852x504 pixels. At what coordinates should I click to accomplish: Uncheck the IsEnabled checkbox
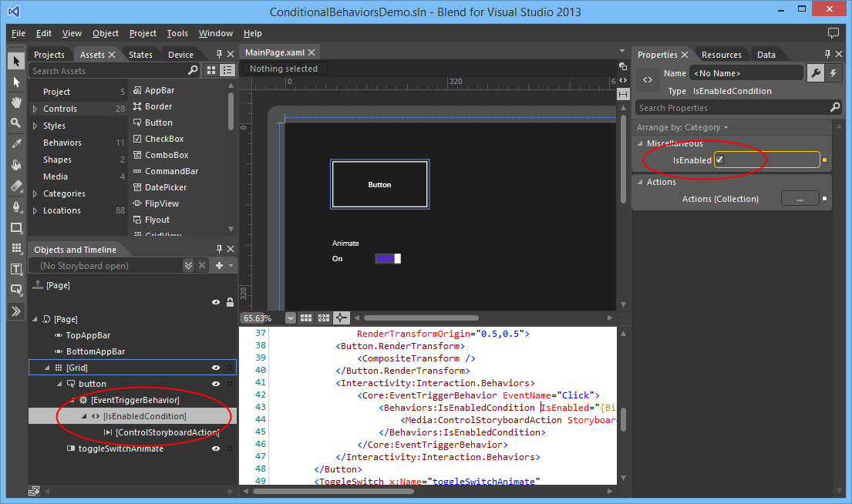click(719, 160)
